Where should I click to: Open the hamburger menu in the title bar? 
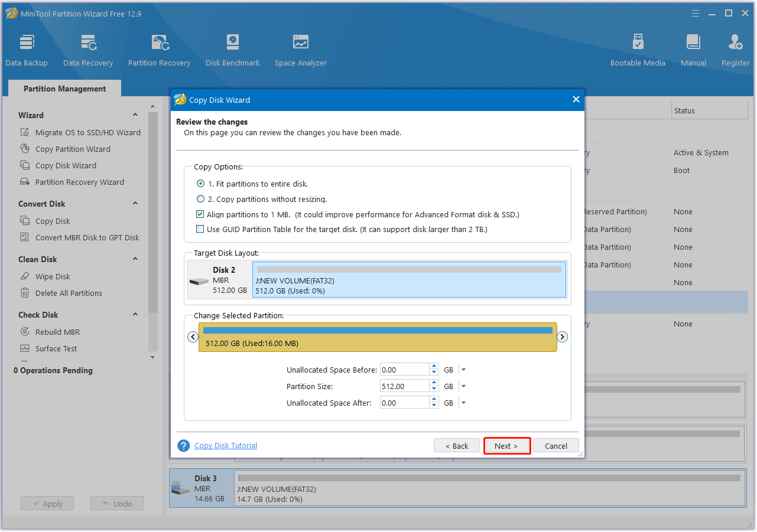(x=696, y=13)
